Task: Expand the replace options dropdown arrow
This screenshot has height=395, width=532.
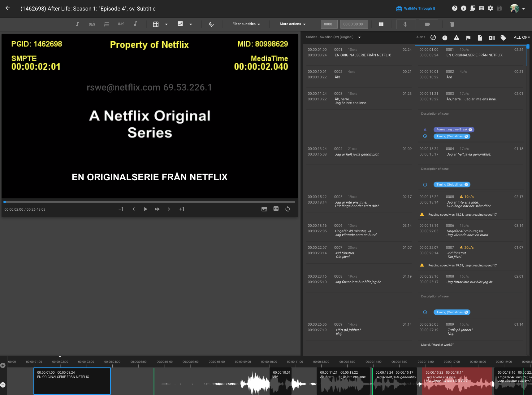Action: click(191, 24)
